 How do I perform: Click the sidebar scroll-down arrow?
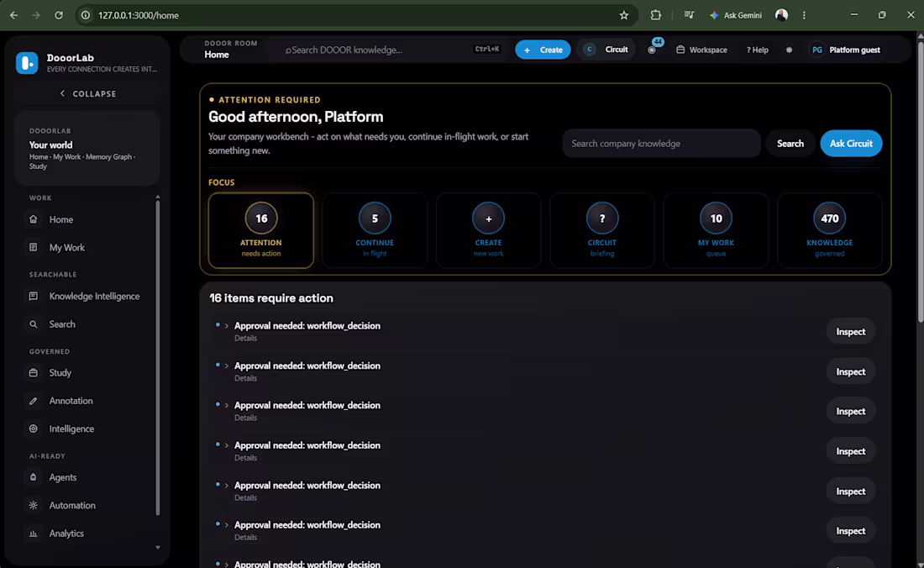pyautogui.click(x=157, y=547)
